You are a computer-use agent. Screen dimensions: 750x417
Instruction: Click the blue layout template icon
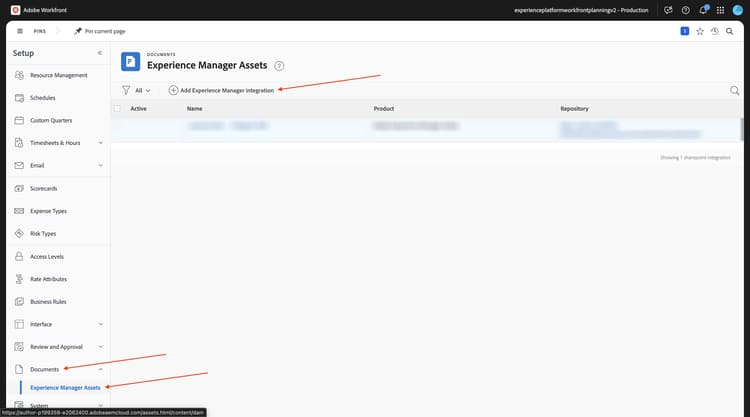[x=684, y=31]
